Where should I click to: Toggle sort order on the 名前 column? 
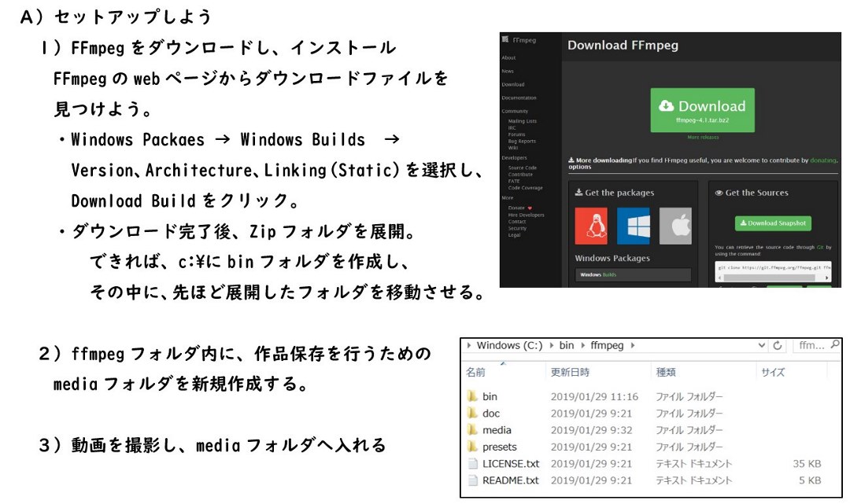(x=475, y=370)
